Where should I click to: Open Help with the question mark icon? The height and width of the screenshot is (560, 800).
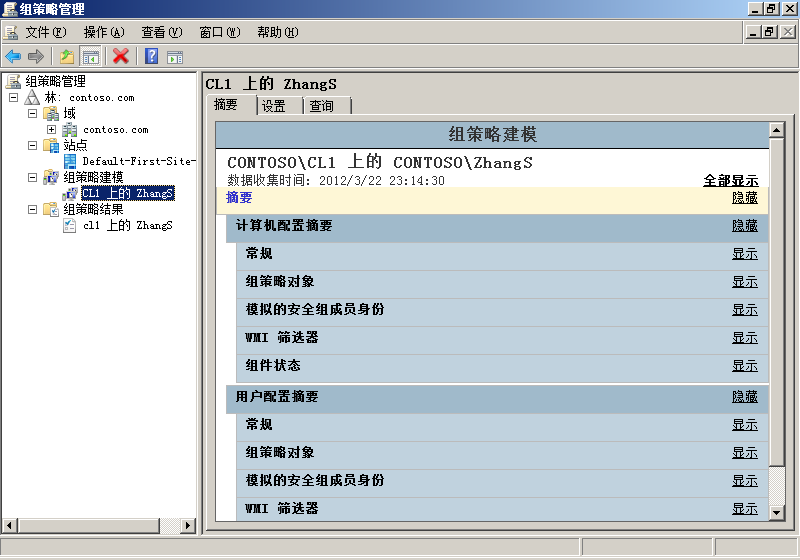152,56
